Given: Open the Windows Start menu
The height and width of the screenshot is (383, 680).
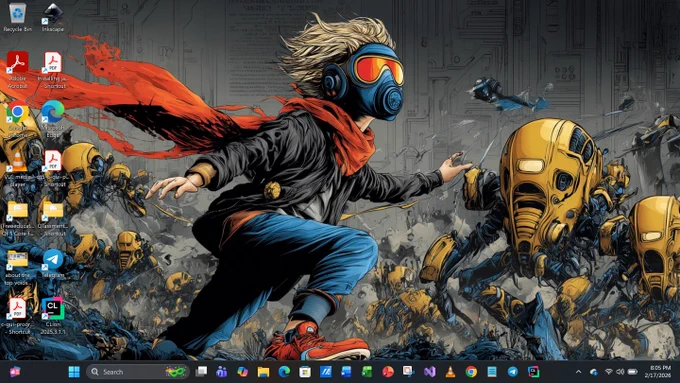Looking at the screenshot, I should 74,372.
